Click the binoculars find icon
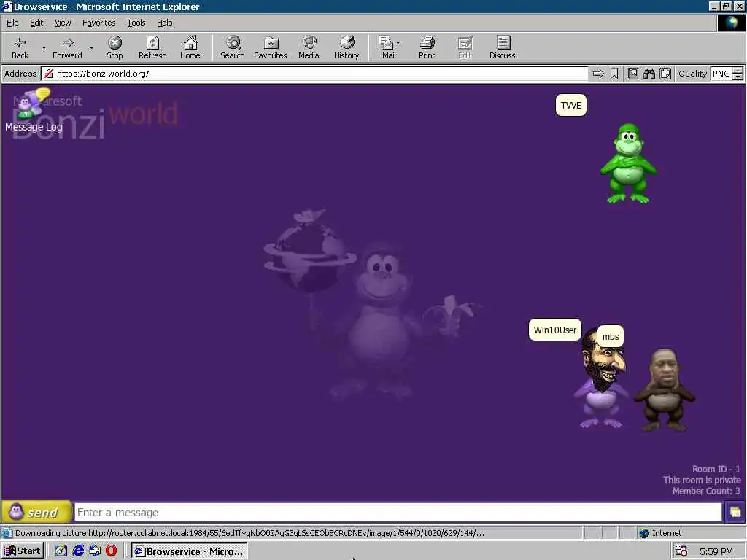This screenshot has height=560, width=747. point(649,74)
